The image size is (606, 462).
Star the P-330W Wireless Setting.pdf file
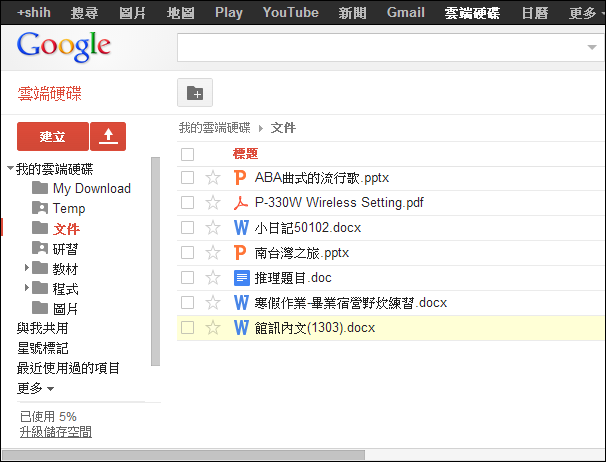click(213, 203)
